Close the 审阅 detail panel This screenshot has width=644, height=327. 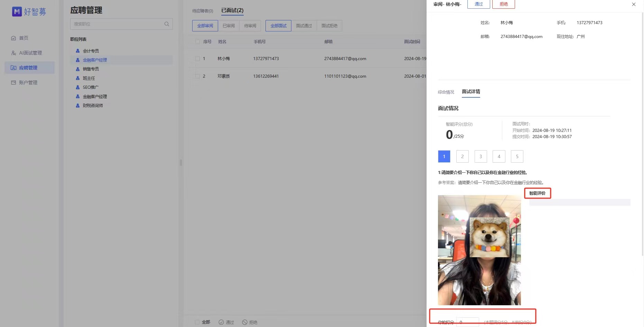click(x=634, y=4)
